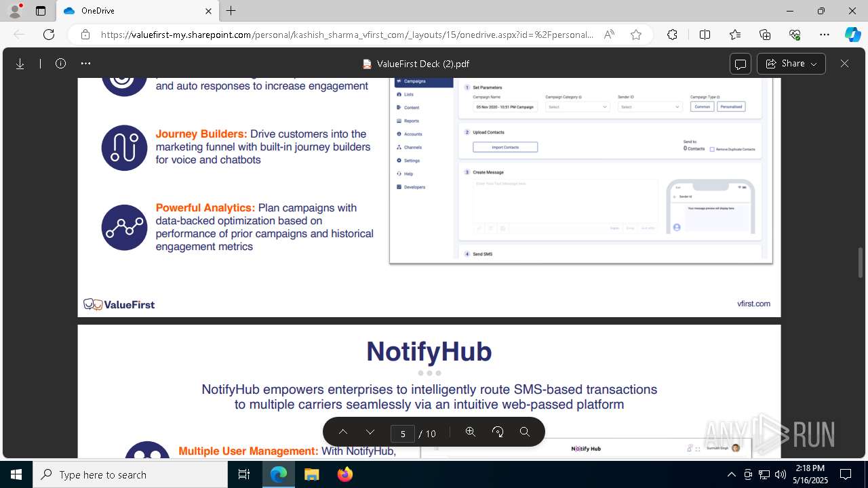
Task: Click the Multiple User Management heading text
Action: click(x=248, y=451)
